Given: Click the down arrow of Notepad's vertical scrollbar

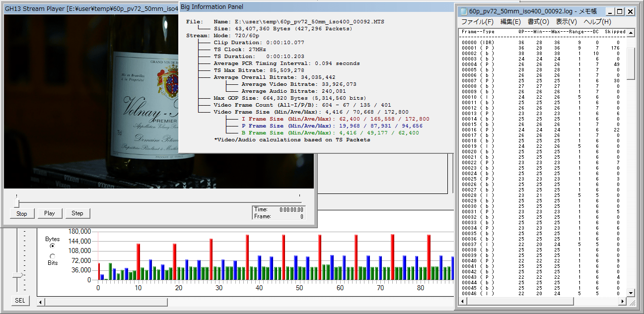Looking at the screenshot, I should 631,292.
